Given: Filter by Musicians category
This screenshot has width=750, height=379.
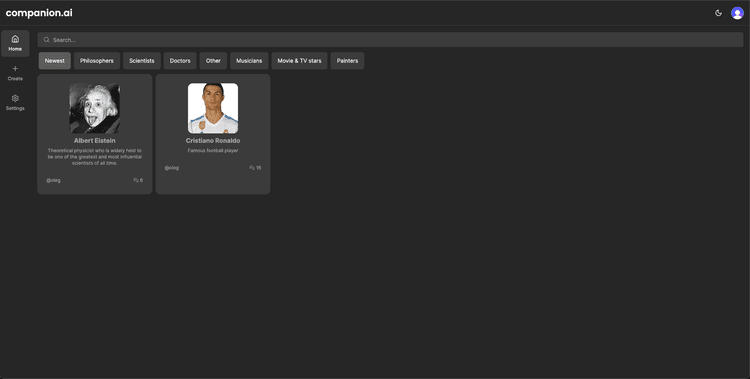Looking at the screenshot, I should point(249,61).
